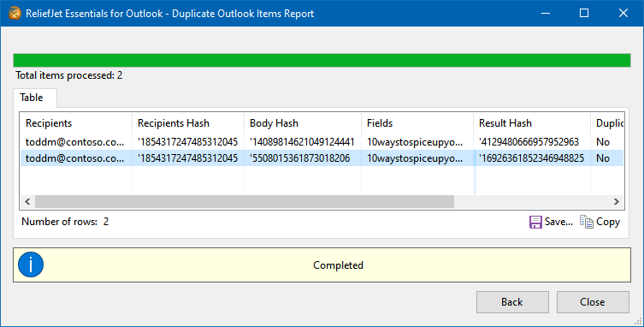644x327 pixels.
Task: Maximize the ReliefJet report window
Action: coord(584,13)
